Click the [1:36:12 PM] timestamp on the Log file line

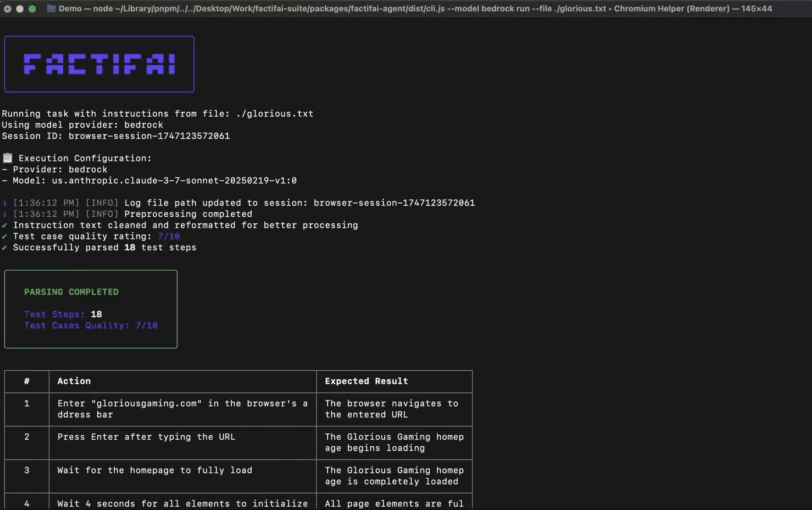click(46, 203)
